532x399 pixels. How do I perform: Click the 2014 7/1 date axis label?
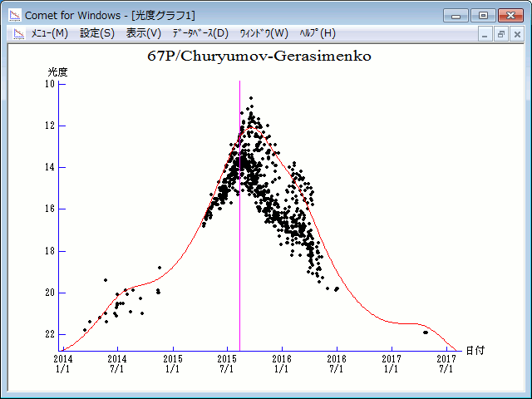(x=117, y=363)
